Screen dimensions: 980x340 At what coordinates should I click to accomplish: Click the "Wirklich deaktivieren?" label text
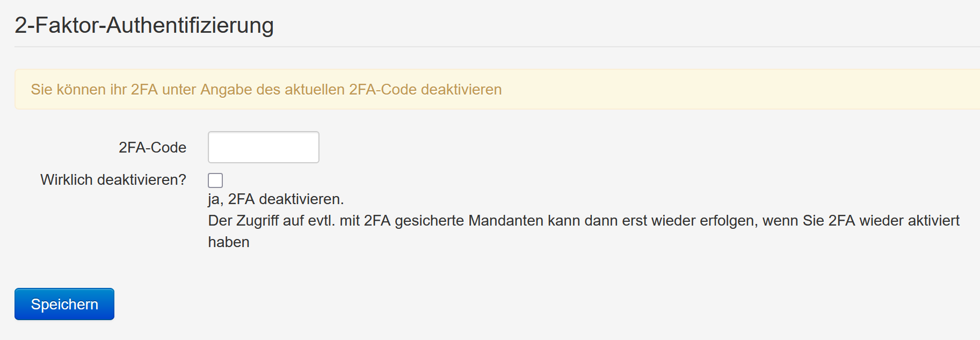click(113, 180)
